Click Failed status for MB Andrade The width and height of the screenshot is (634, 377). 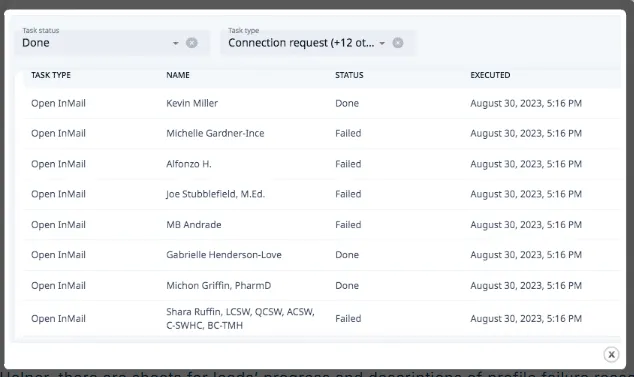click(348, 225)
